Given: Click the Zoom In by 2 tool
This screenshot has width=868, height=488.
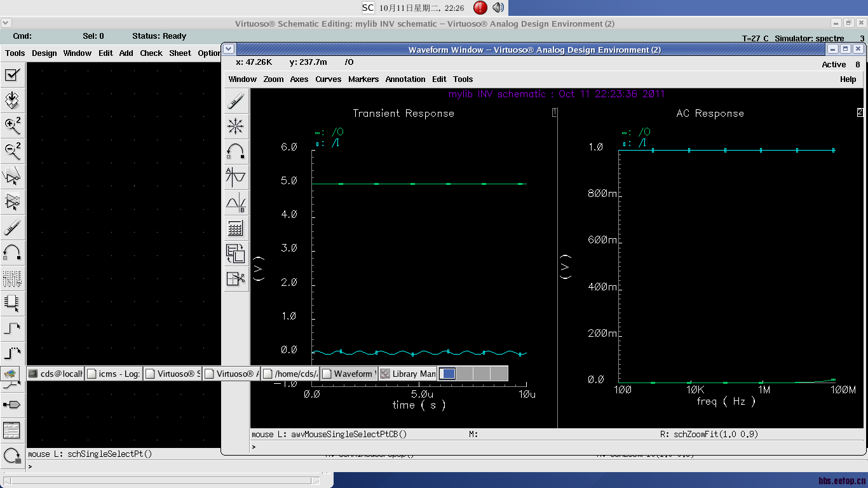Looking at the screenshot, I should click(x=12, y=126).
